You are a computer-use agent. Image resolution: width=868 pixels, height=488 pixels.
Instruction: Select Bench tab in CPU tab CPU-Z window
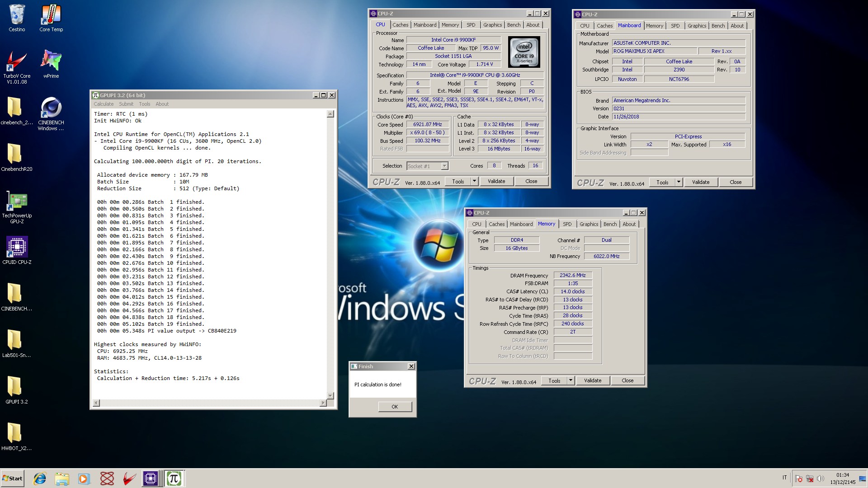(x=514, y=25)
